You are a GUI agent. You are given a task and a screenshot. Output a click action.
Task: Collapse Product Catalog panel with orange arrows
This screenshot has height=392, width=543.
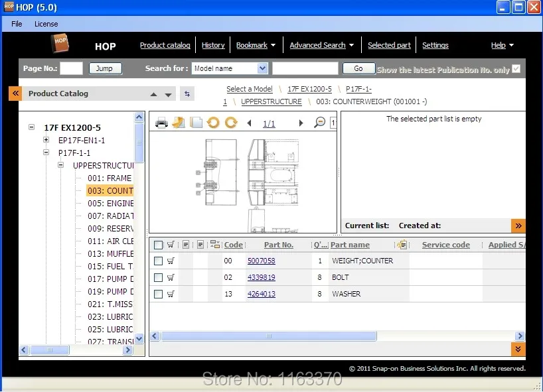[15, 94]
